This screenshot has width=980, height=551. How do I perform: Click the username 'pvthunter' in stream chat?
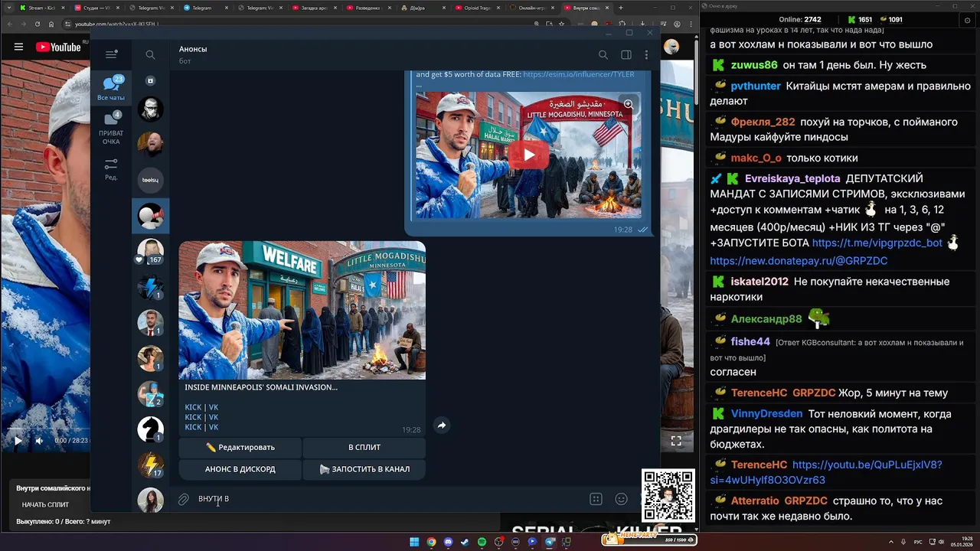[756, 86]
